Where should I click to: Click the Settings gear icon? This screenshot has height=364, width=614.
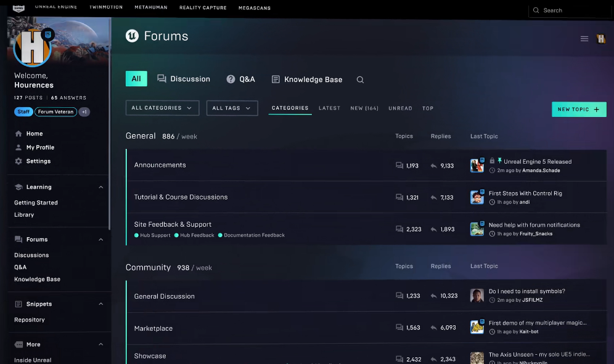(18, 161)
